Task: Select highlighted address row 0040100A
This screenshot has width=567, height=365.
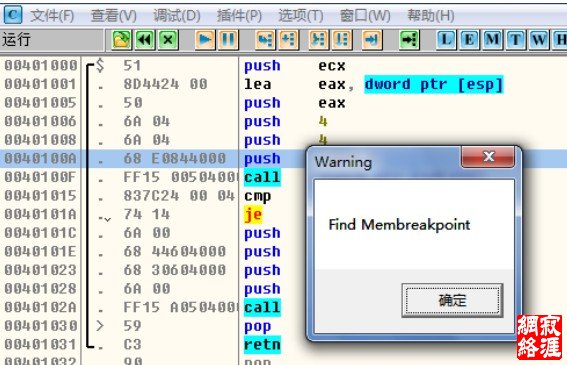Action: click(40, 158)
